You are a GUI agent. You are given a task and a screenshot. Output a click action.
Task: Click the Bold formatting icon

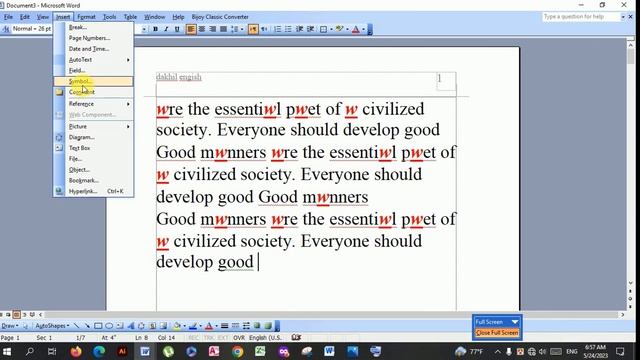point(155,29)
